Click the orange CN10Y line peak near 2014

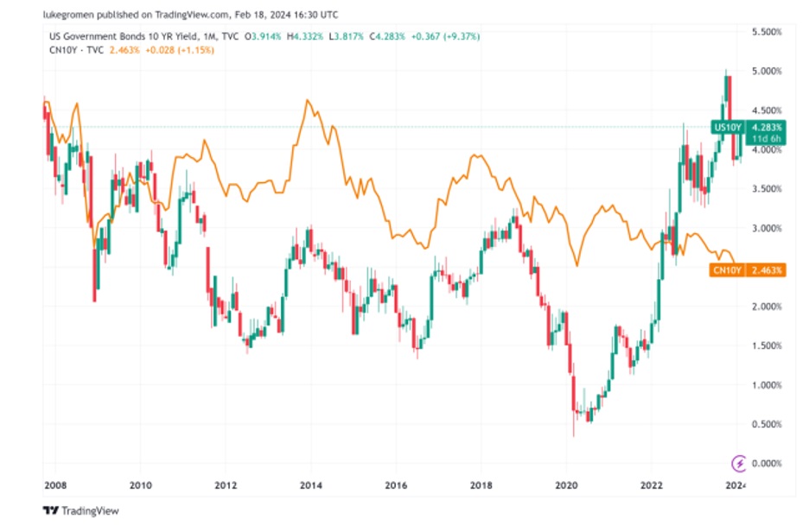307,100
